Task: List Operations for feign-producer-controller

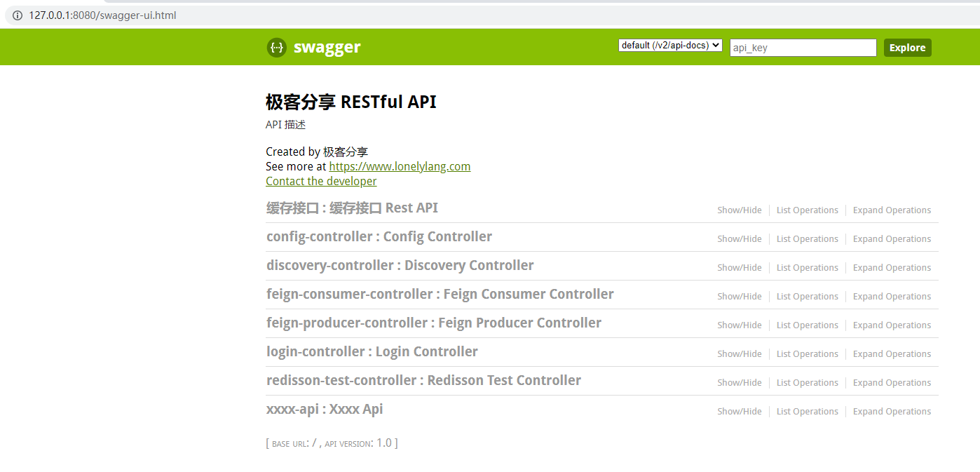Action: click(x=808, y=325)
